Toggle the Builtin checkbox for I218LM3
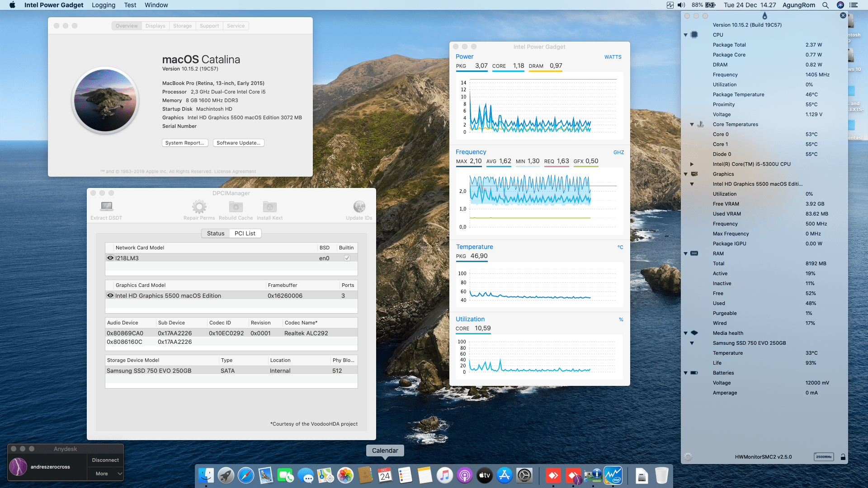 [347, 258]
